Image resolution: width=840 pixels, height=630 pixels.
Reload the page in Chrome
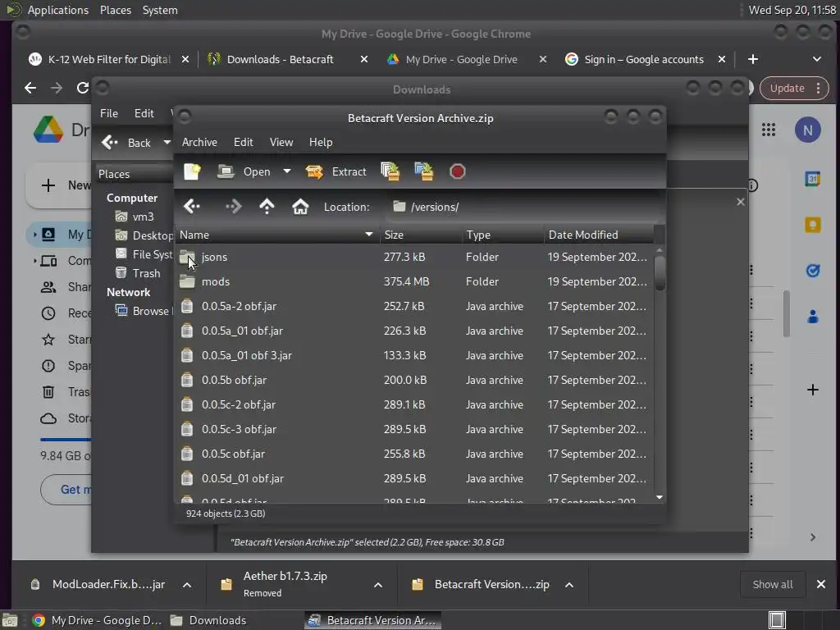[82, 88]
